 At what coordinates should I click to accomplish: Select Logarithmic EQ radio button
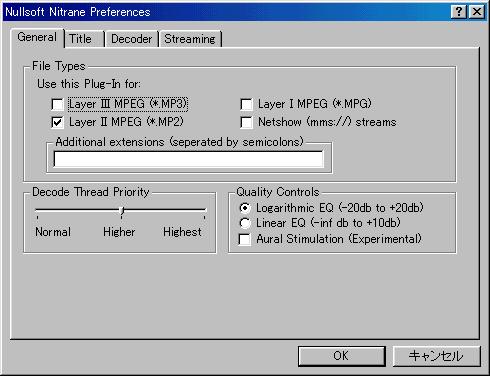(245, 208)
